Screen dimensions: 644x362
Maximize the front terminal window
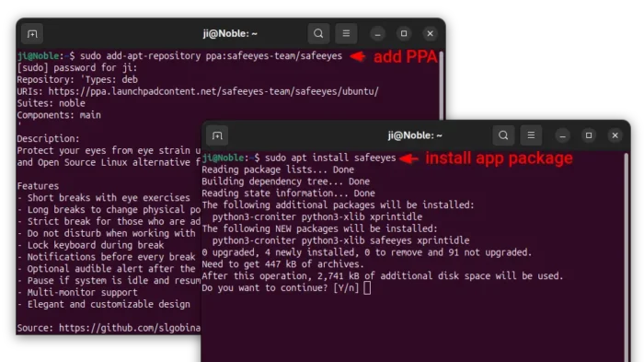pos(589,135)
